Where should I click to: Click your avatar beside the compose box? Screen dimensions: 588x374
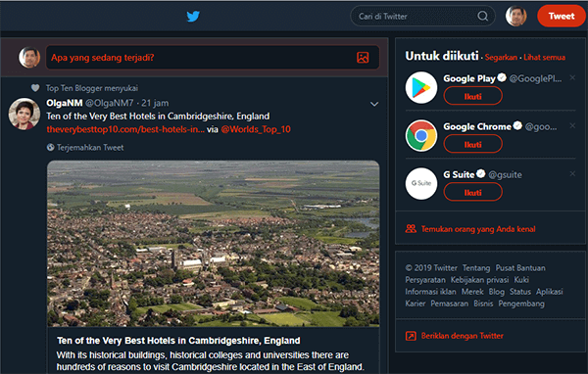pyautogui.click(x=29, y=58)
